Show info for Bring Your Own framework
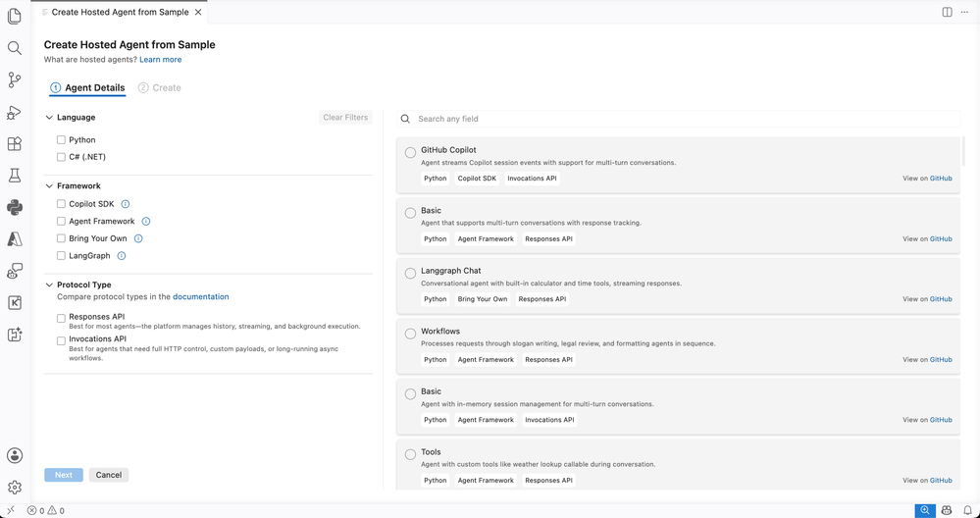Image resolution: width=980 pixels, height=518 pixels. coord(138,238)
